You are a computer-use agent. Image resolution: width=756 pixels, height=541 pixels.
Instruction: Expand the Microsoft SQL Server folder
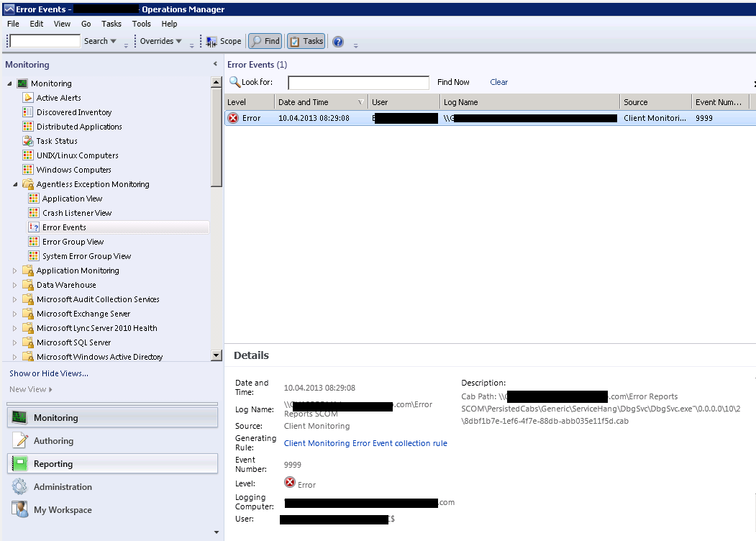(15, 342)
